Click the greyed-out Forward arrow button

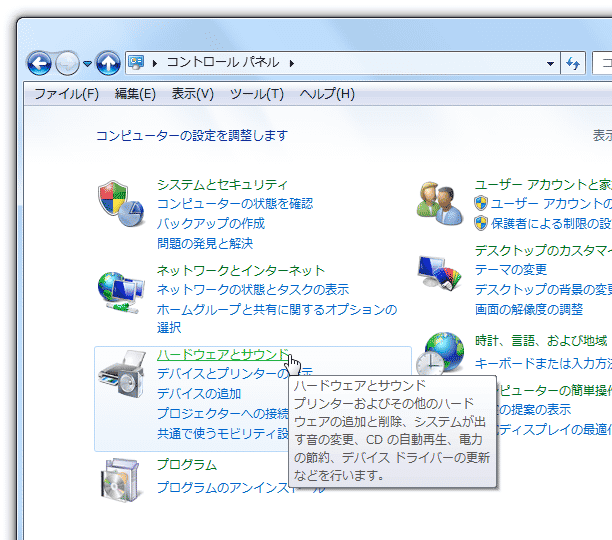pyautogui.click(x=67, y=63)
